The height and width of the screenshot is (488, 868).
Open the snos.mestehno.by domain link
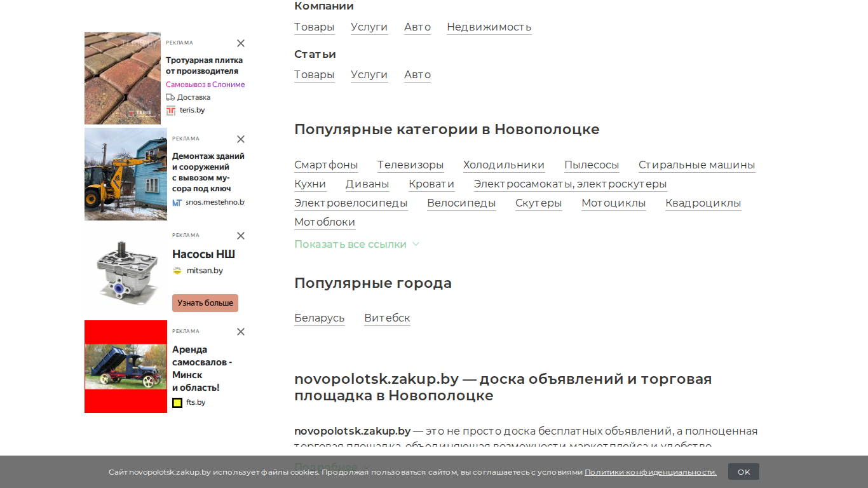coord(215,202)
